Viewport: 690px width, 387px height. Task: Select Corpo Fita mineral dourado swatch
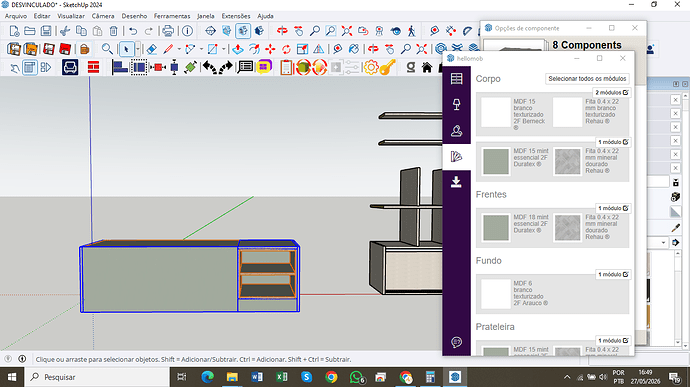[x=567, y=162]
